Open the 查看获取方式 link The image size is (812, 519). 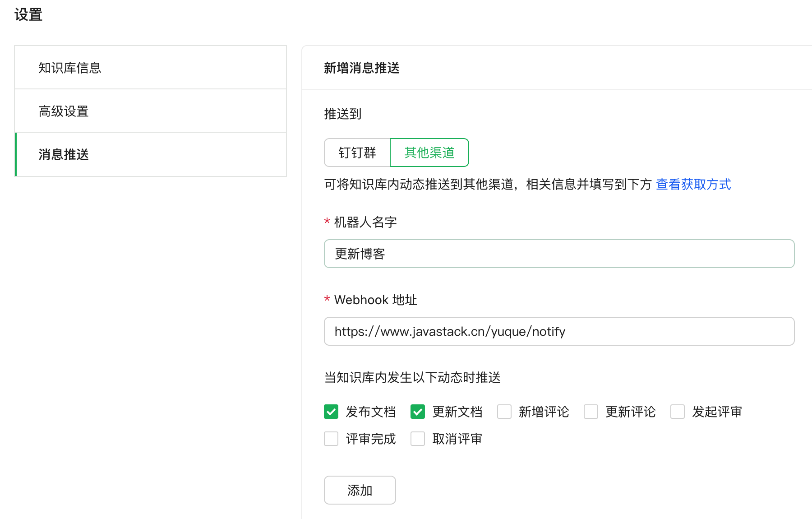coord(693,184)
